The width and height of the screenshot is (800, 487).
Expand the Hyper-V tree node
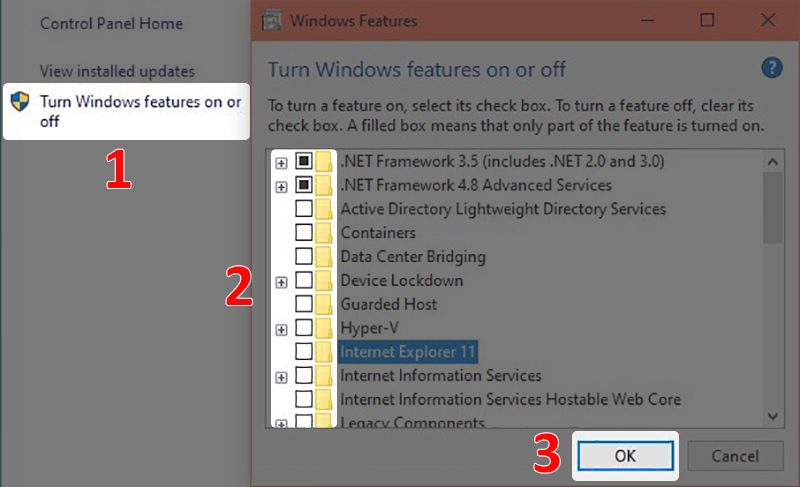coord(282,329)
